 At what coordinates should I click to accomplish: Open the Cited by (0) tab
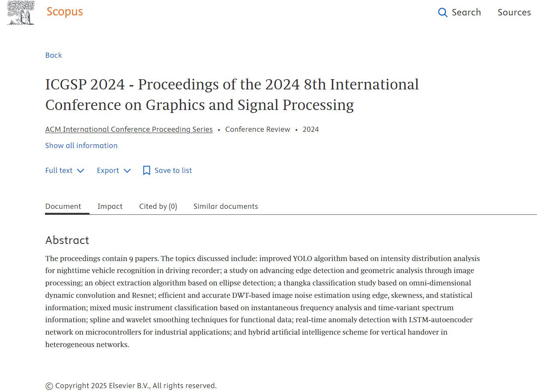pyautogui.click(x=158, y=206)
